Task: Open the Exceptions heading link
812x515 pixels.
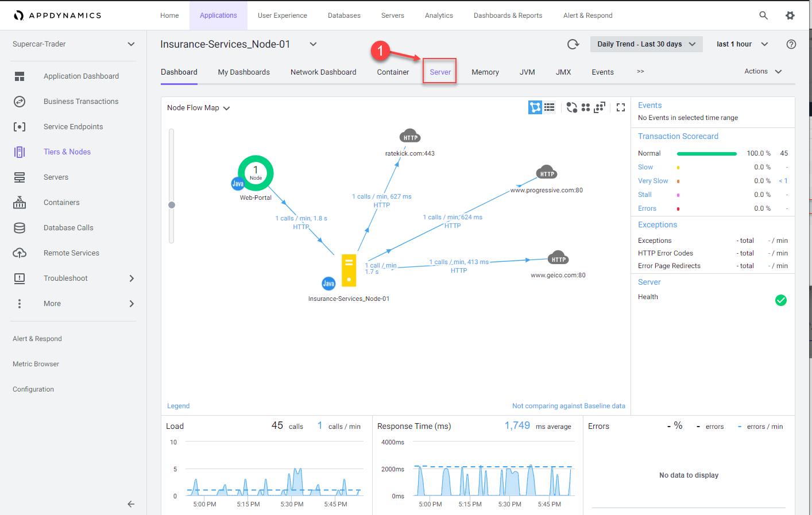Action: click(x=658, y=224)
